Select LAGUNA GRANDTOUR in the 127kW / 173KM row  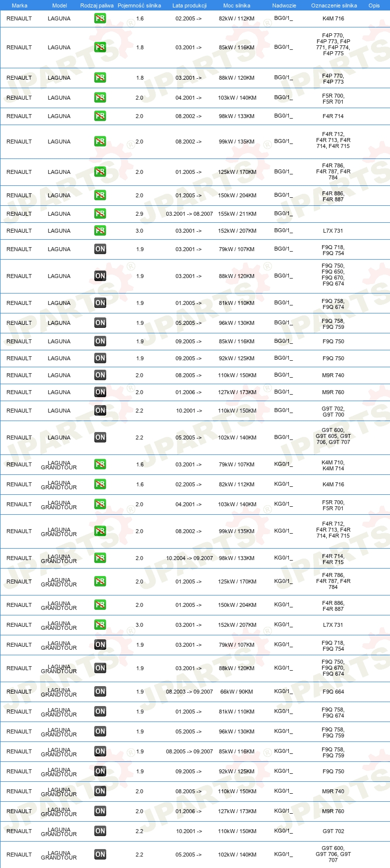coord(59,812)
